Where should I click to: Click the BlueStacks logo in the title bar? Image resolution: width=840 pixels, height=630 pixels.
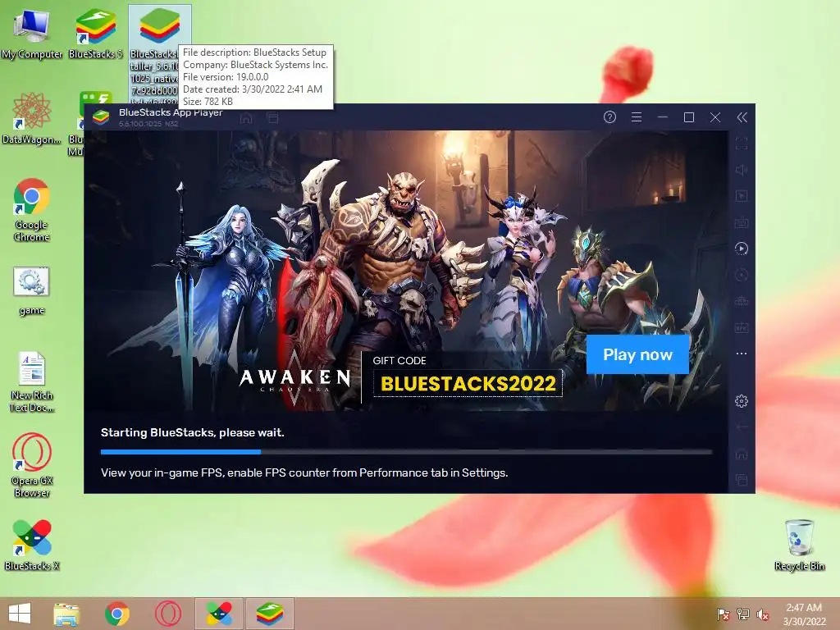[101, 117]
